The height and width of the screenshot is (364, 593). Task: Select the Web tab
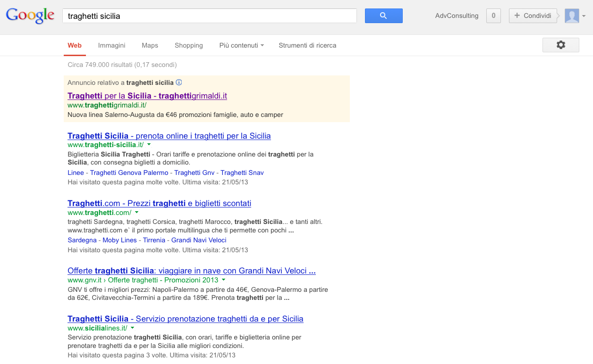(x=75, y=45)
